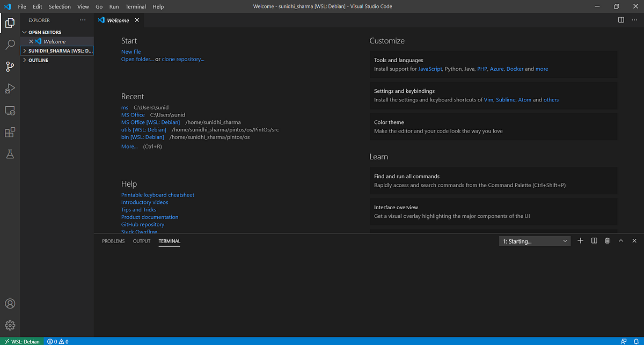Open the Search view
Viewport: 644px width, 345px height.
coord(10,45)
